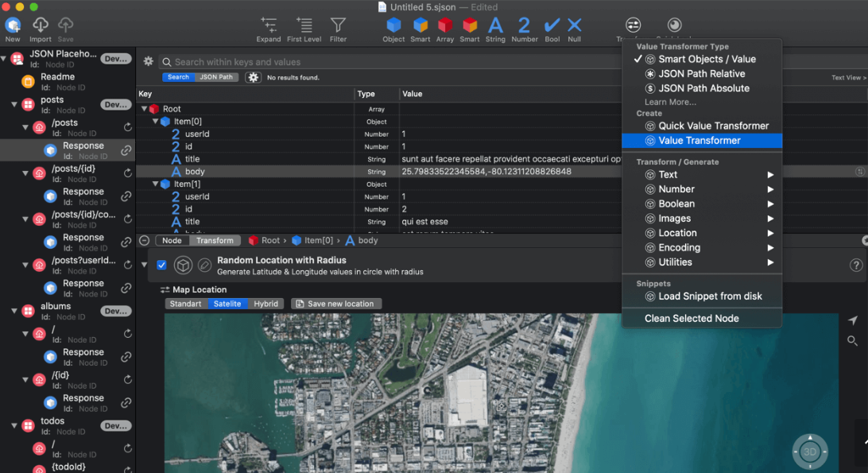Viewport: 868px width, 473px height.
Task: Collapse the posts group in sidebar
Action: 14,104
